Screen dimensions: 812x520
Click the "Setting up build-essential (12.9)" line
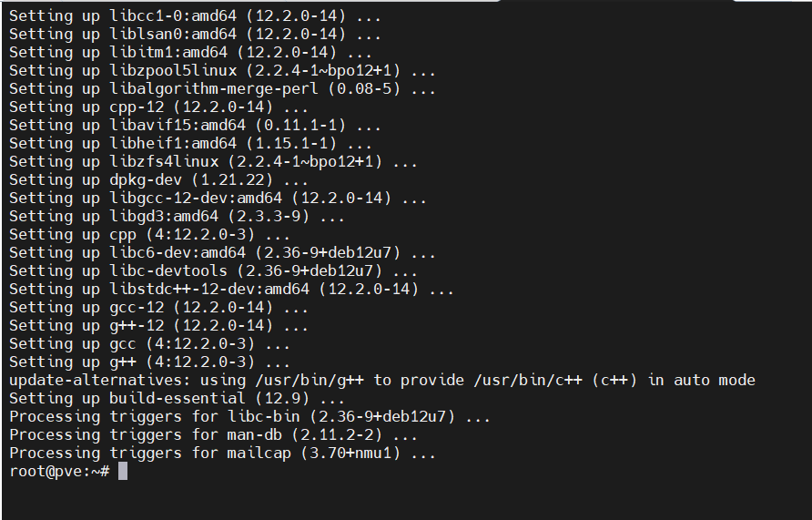pyautogui.click(x=178, y=398)
